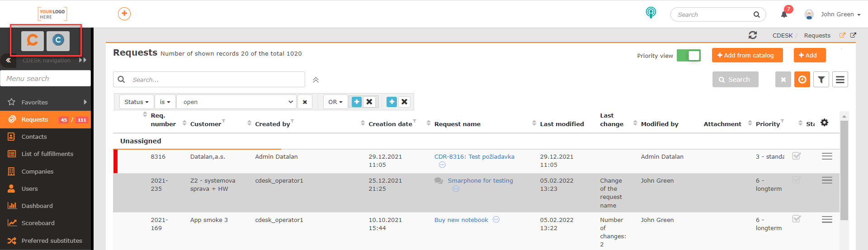Screen dimensions: 868x250
Task: Open the orange C module icon
Action: click(33, 41)
